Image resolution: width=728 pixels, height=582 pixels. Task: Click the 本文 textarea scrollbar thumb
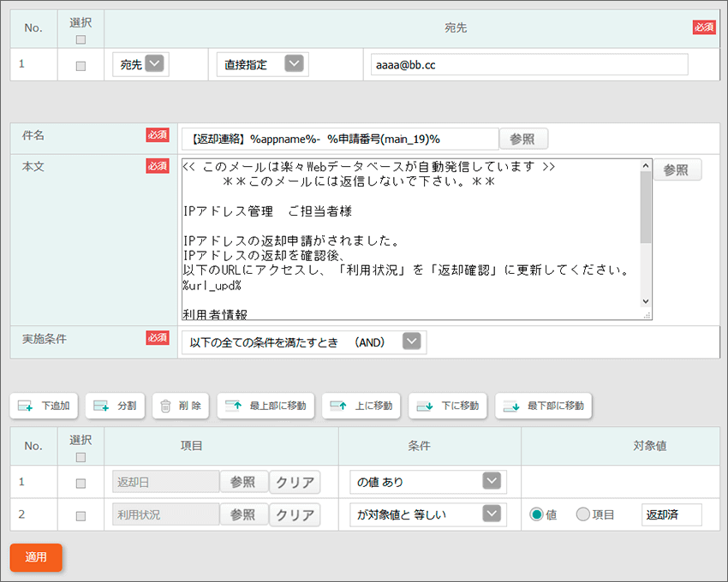(646, 207)
